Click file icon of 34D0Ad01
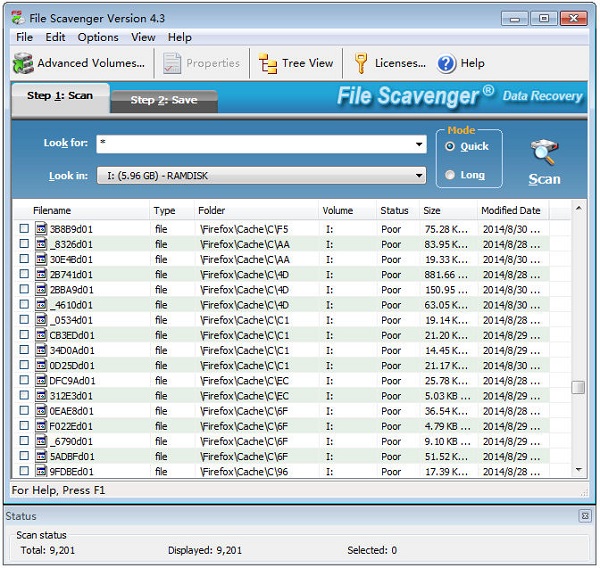Image resolution: width=600 pixels, height=568 pixels. [x=41, y=350]
